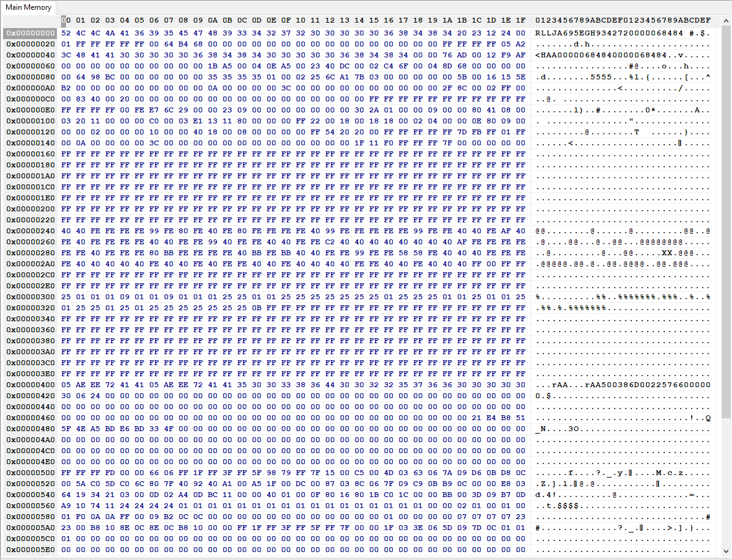Select address row 0x00000100
732x560 pixels.
pyautogui.click(x=31, y=121)
